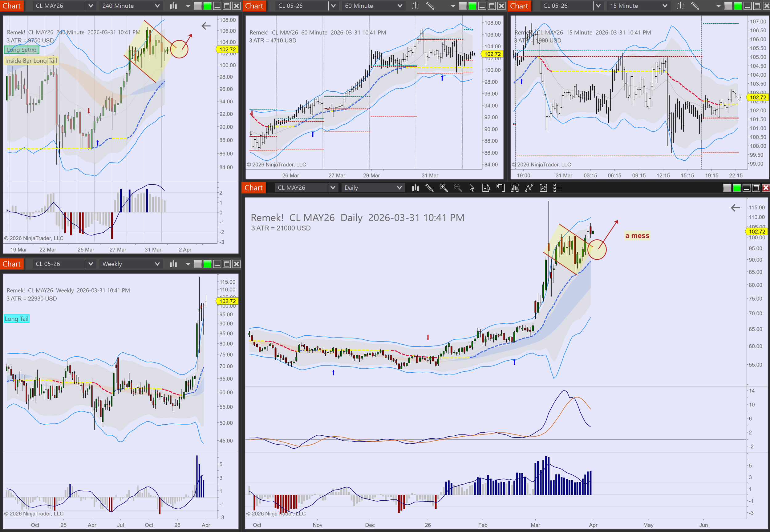The height and width of the screenshot is (532, 770).
Task: Expand the 240 Minute interval dropdown
Action: pos(157,6)
